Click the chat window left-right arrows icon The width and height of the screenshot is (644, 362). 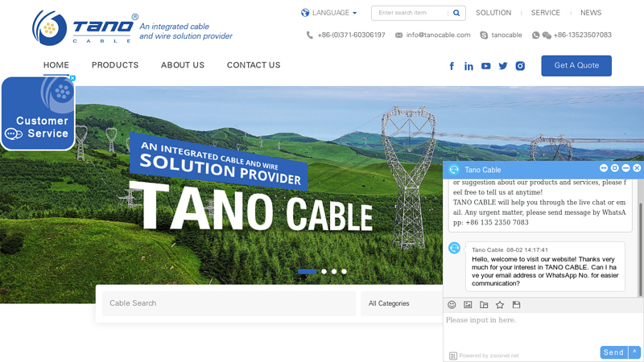tap(603, 168)
